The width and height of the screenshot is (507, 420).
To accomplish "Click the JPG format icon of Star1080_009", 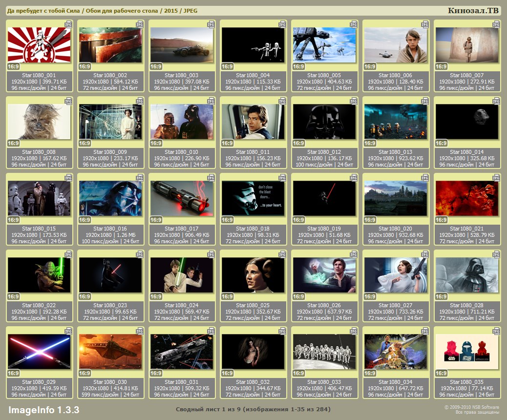I will pyautogui.click(x=140, y=101).
